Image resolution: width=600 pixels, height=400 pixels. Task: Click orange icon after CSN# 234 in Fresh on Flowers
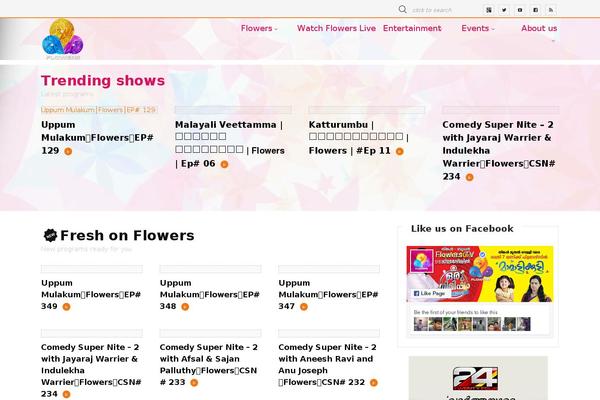(x=66, y=394)
